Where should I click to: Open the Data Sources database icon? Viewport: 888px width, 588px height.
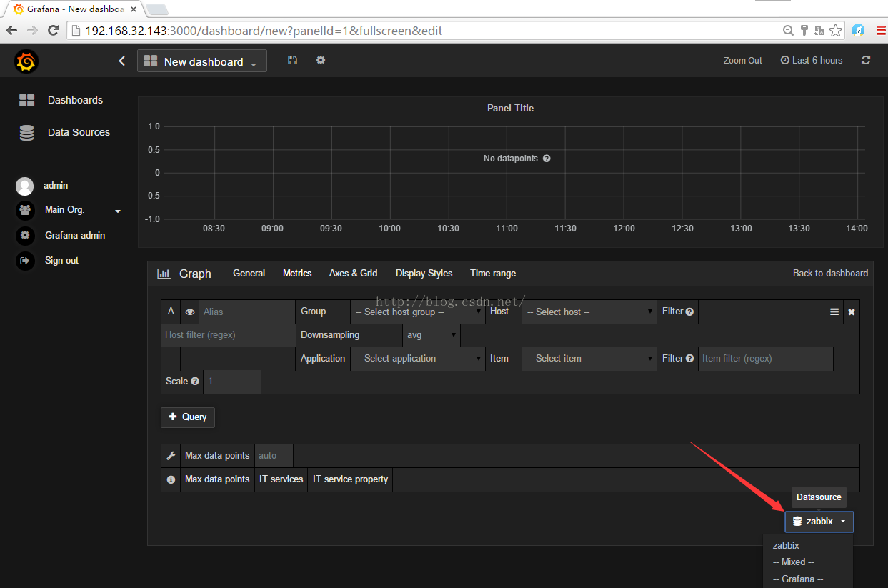pyautogui.click(x=26, y=133)
